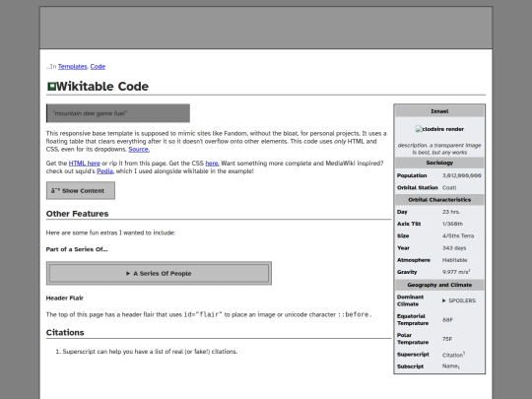532x399 pixels.
Task: Select the Polar Temperature value 75F
Action: coord(447,339)
